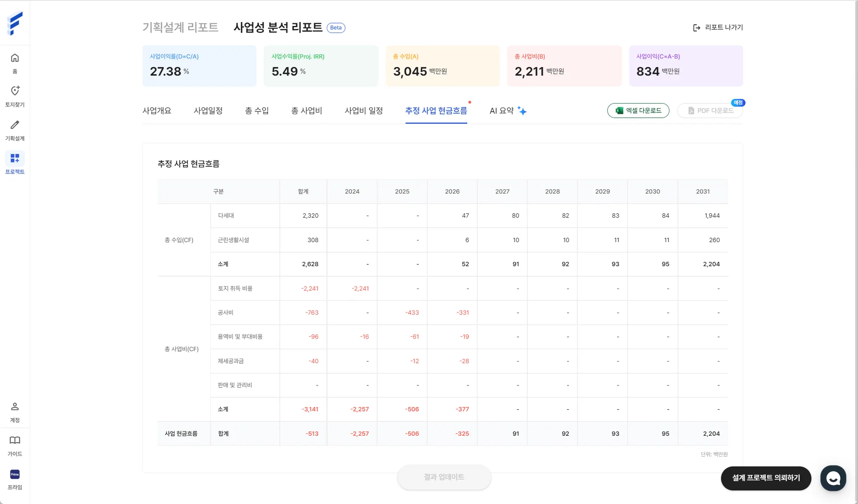Click the 사업이익률 27.38% summary card
The height and width of the screenshot is (504, 858).
coord(199,66)
